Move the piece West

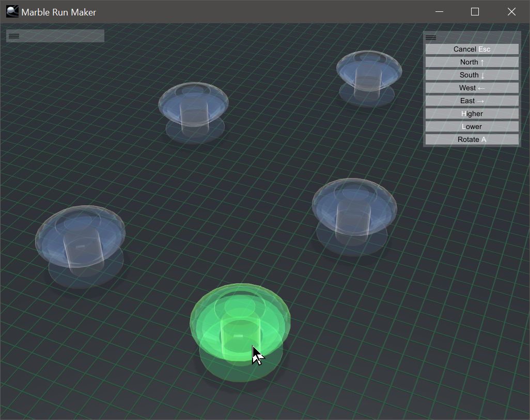coord(472,88)
